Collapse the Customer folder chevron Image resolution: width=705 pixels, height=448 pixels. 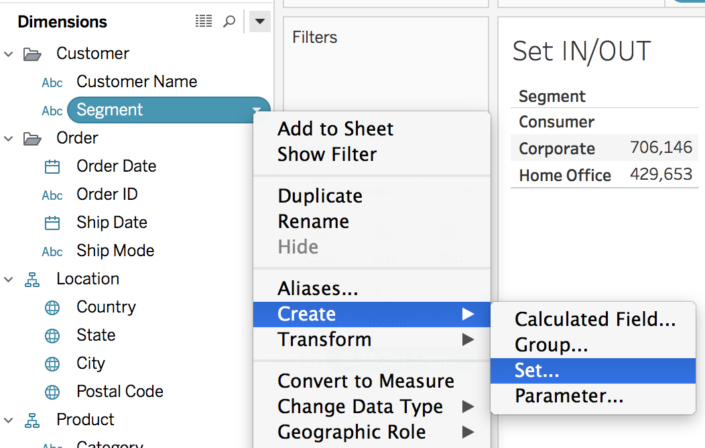[x=9, y=54]
